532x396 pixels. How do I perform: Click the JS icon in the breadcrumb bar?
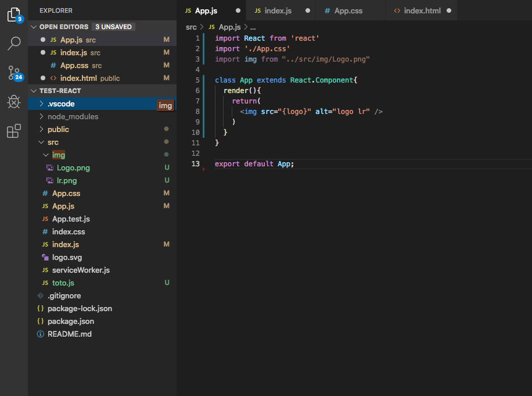(212, 27)
